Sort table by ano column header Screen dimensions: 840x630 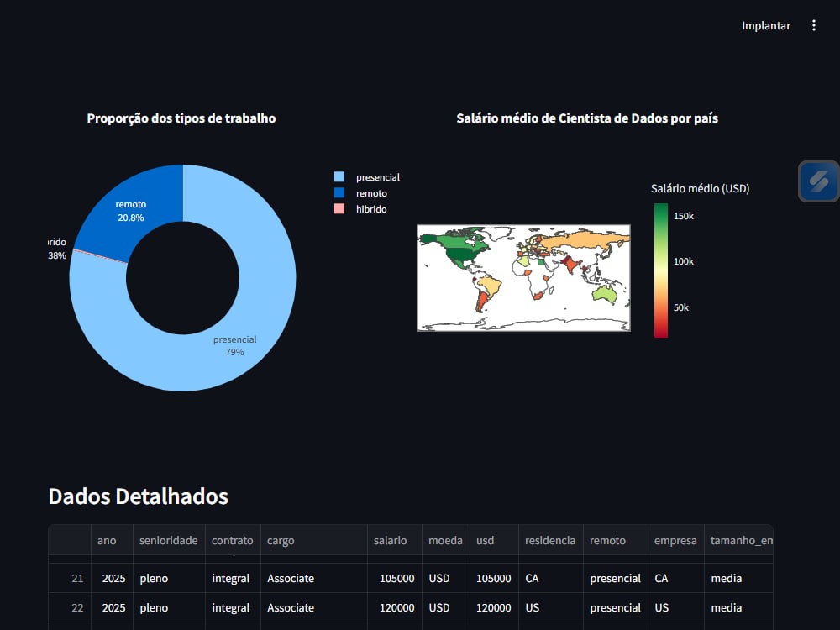112,540
